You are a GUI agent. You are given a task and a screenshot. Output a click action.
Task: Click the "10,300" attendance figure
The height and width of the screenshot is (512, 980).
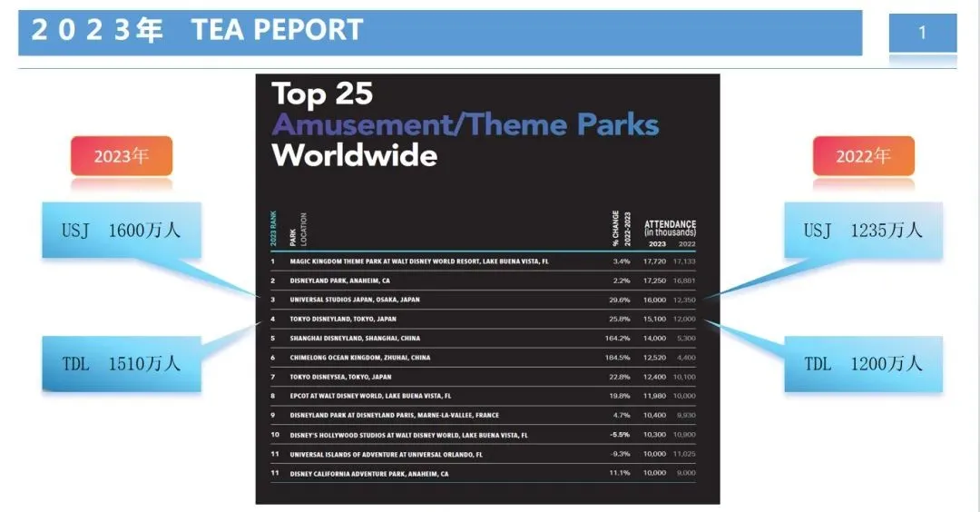[x=654, y=435]
